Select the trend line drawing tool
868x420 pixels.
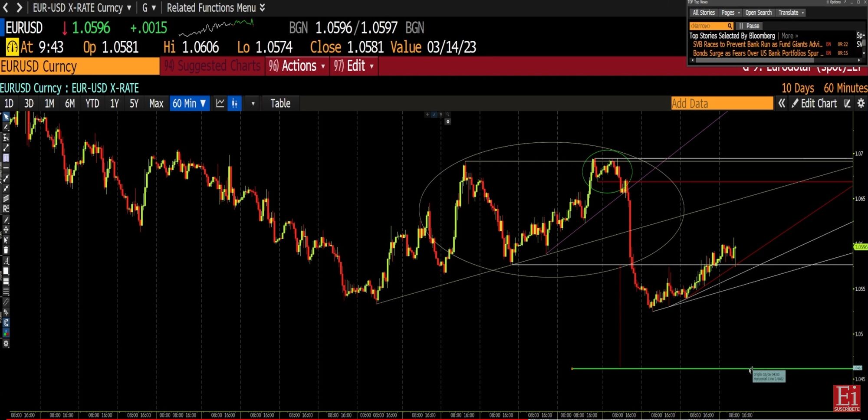(6, 148)
